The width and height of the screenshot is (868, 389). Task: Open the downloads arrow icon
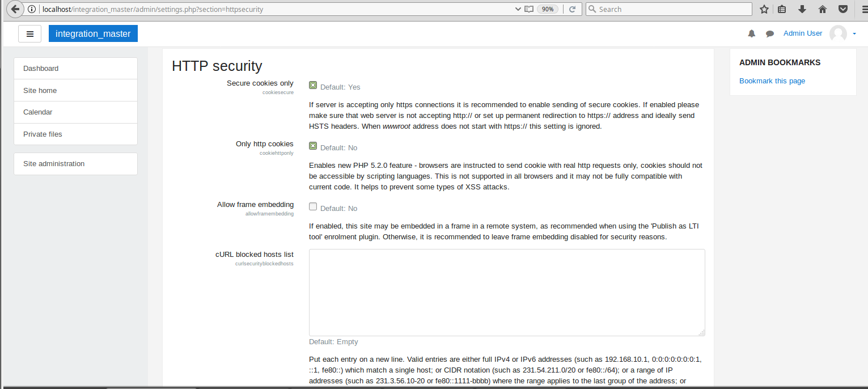[x=802, y=9]
